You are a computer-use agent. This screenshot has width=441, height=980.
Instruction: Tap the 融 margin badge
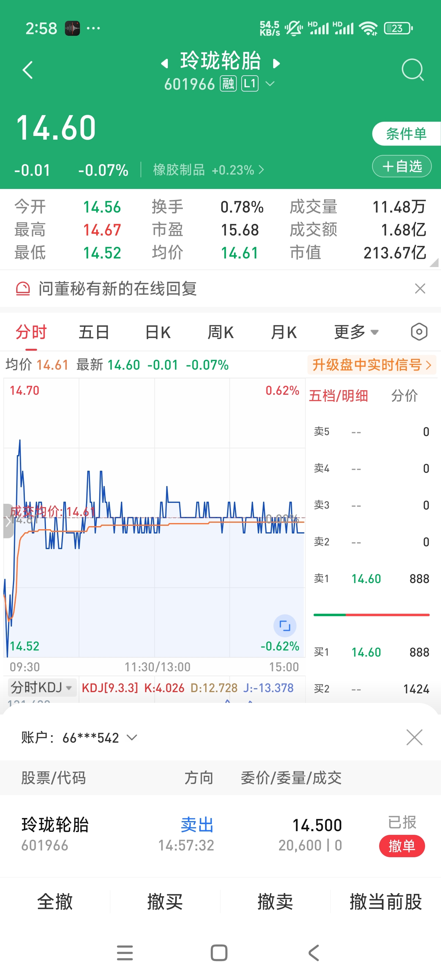coord(228,84)
